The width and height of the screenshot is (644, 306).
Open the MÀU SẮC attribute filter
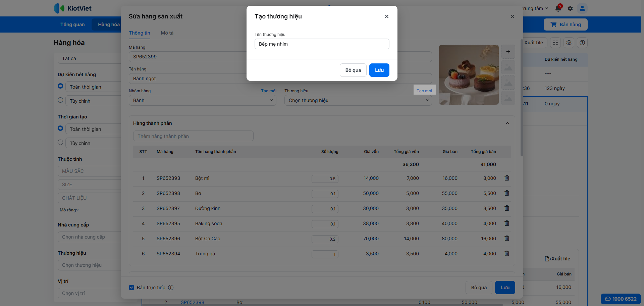click(x=89, y=171)
